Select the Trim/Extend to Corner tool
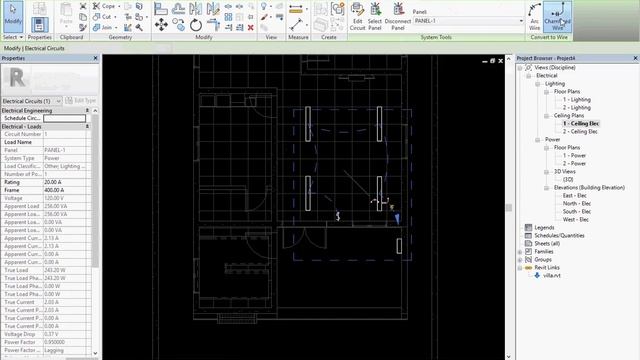This screenshot has width=640, height=360. 213,25
